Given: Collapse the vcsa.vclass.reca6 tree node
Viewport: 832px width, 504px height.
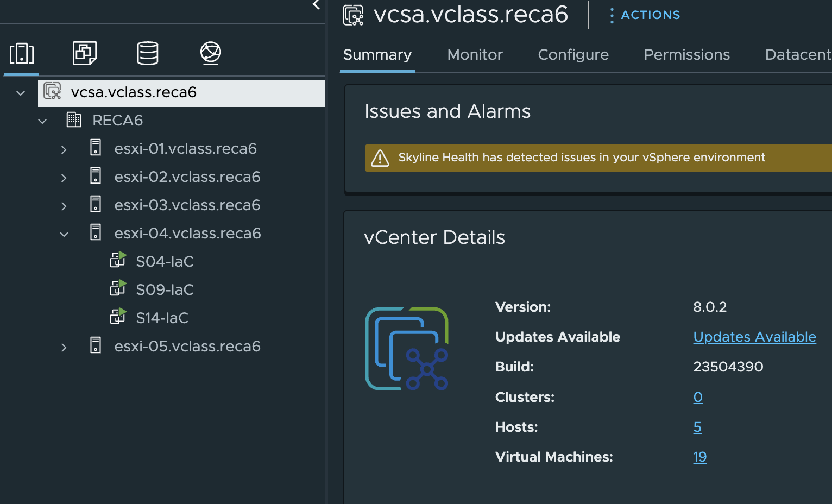Looking at the screenshot, I should (21, 93).
